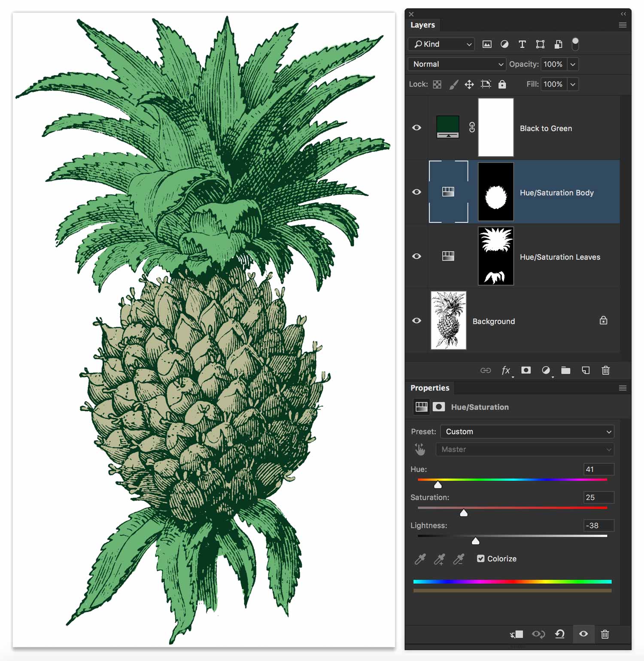The height and width of the screenshot is (661, 644).
Task: Click the Hue slider handle
Action: coord(437,485)
